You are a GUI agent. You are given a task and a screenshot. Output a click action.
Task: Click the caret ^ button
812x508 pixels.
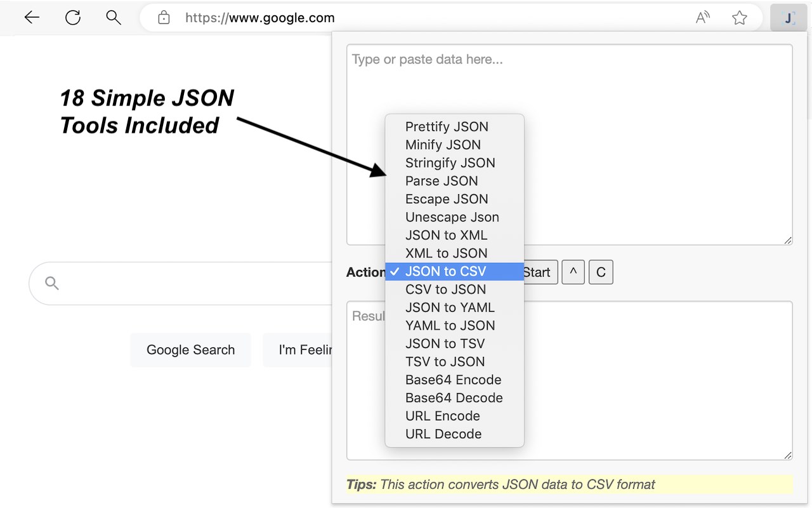(573, 272)
